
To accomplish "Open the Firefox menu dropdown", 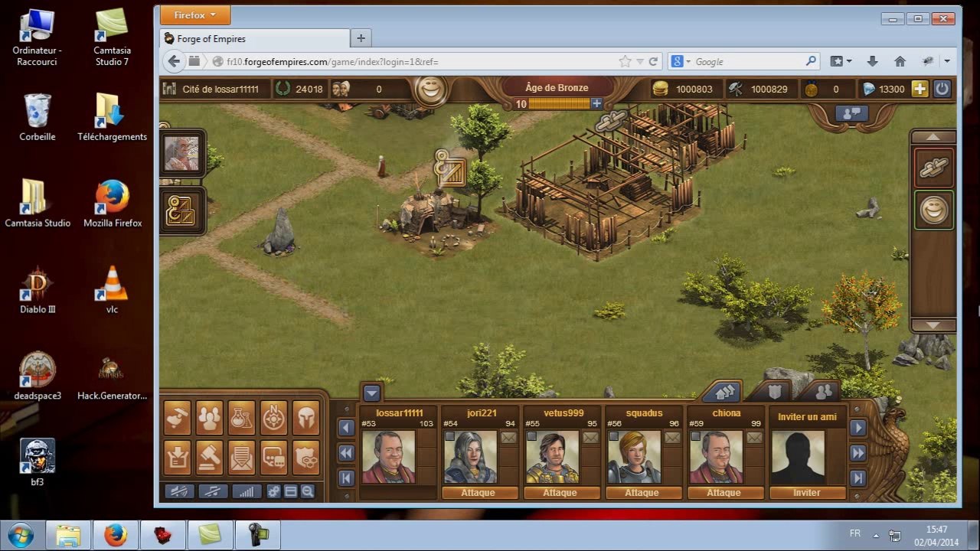I will pyautogui.click(x=196, y=15).
